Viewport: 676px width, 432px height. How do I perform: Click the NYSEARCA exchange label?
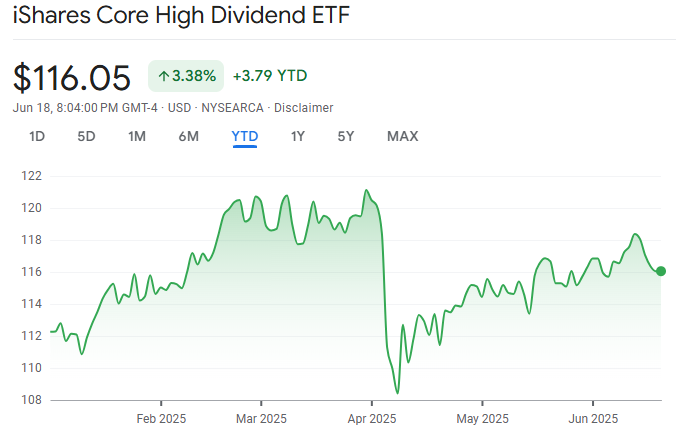pyautogui.click(x=232, y=108)
